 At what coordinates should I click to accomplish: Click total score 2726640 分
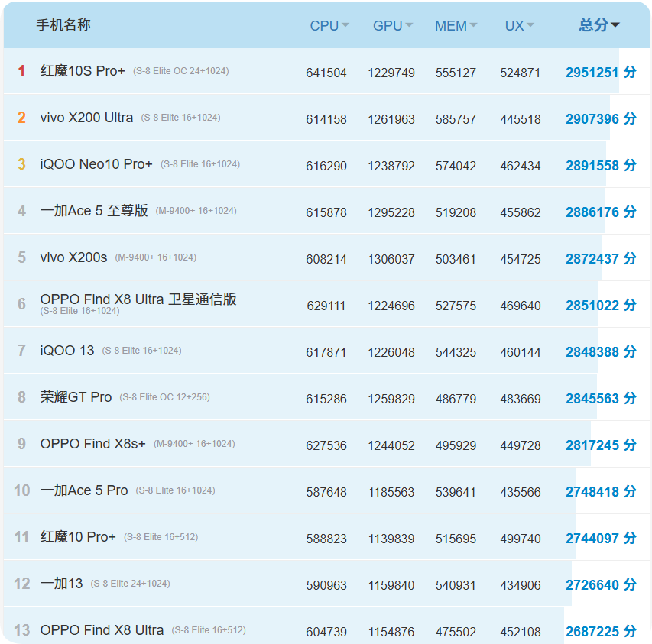click(601, 584)
